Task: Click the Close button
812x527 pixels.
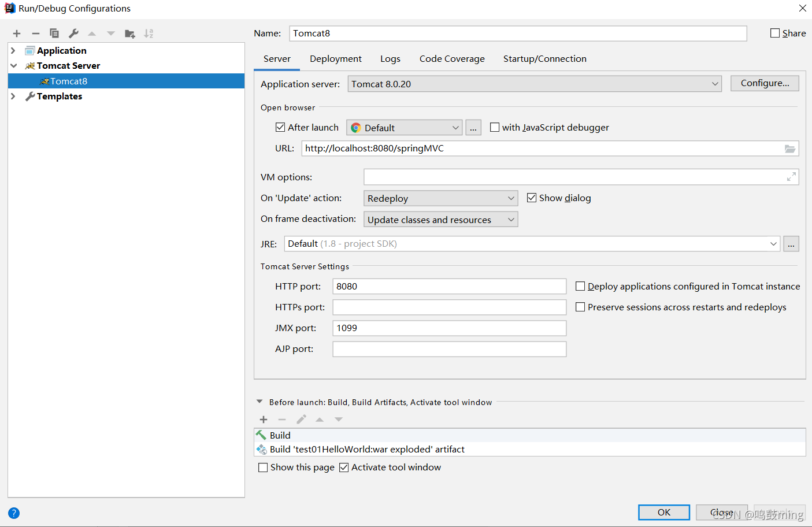Action: 721,512
